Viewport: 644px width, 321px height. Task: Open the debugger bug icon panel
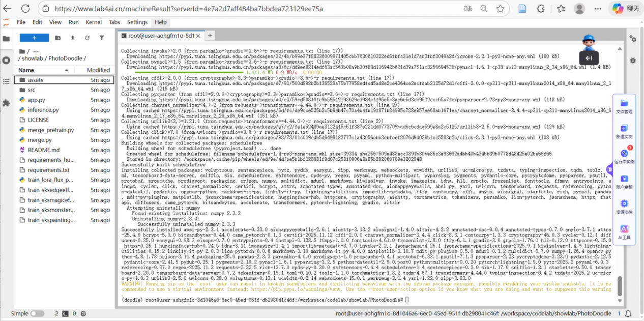click(633, 60)
